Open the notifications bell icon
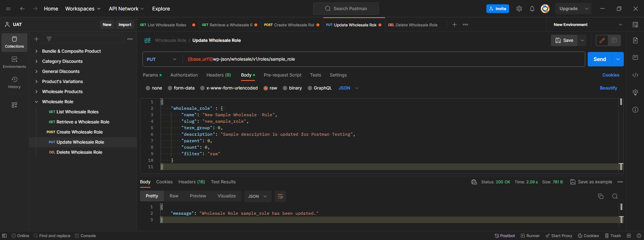Viewport: 644px width, 240px height. coord(532,9)
